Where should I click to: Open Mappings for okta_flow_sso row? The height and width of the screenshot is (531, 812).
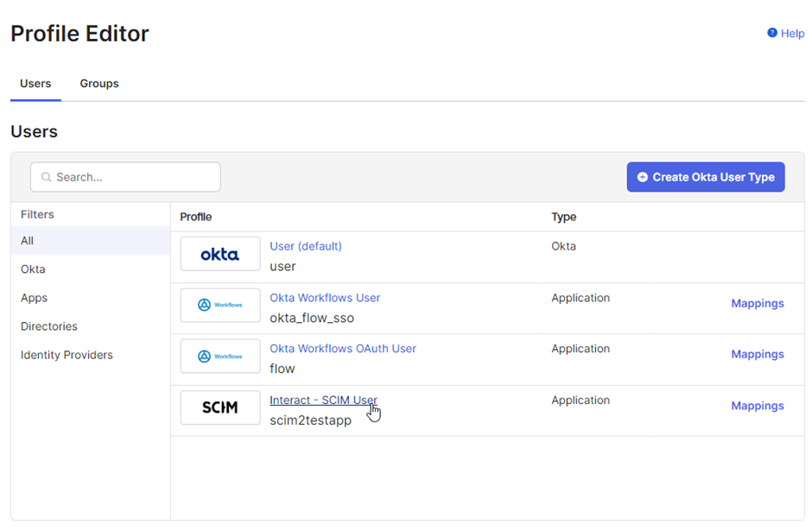point(757,303)
